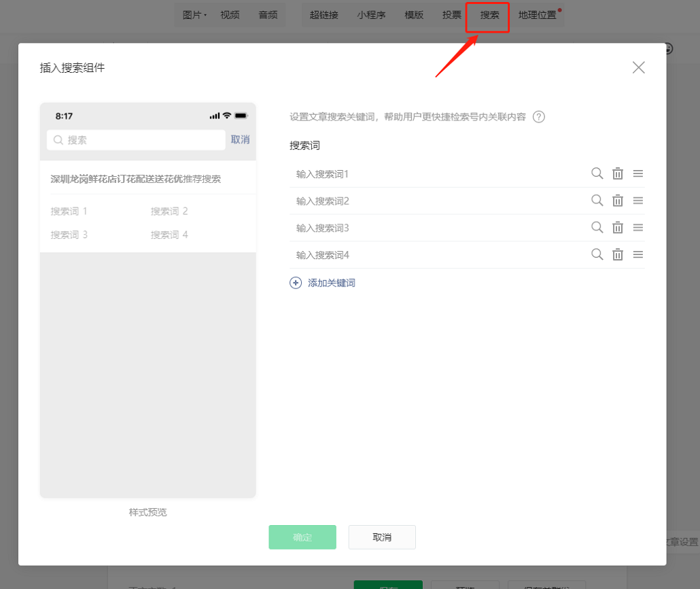
Task: Select 投票 in the toolbar
Action: pyautogui.click(x=452, y=15)
